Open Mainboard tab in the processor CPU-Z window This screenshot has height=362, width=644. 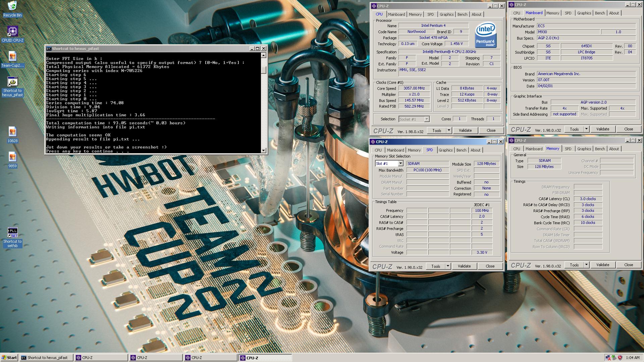[x=396, y=14]
